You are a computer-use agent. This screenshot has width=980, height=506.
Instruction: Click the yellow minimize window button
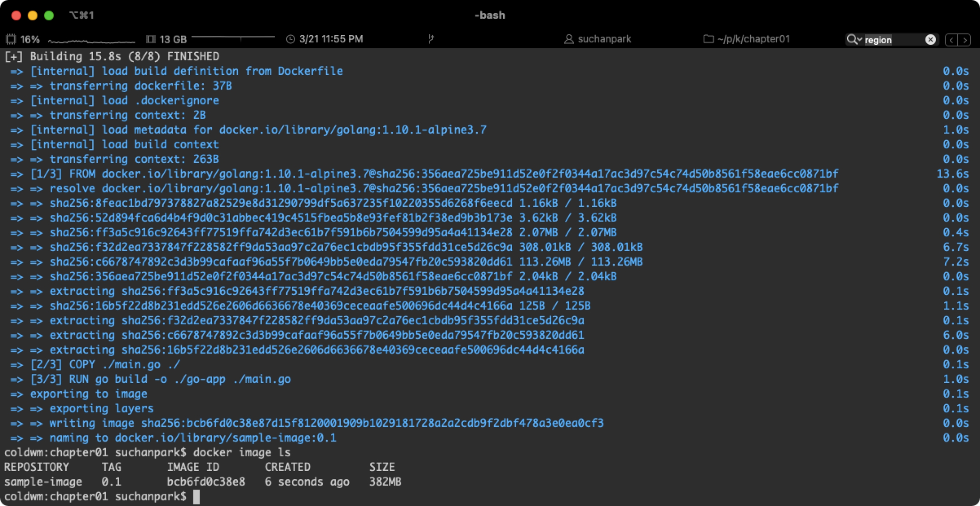(x=32, y=15)
